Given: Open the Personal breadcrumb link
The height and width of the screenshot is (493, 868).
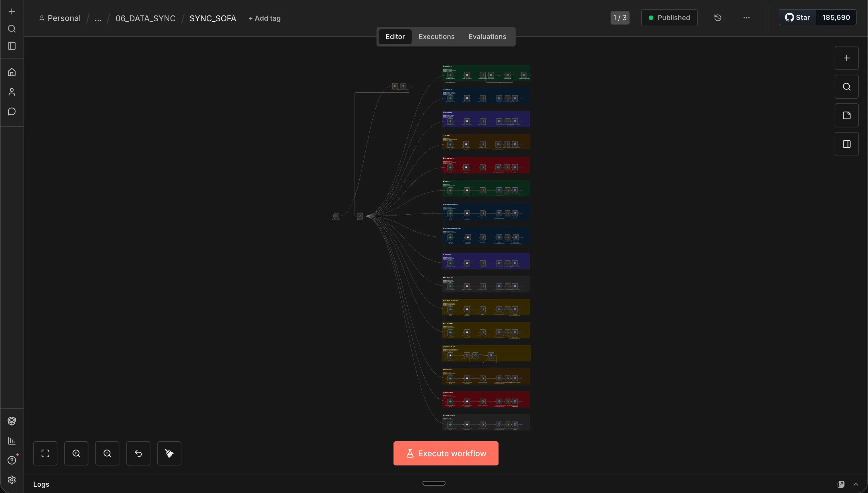Looking at the screenshot, I should 60,18.
